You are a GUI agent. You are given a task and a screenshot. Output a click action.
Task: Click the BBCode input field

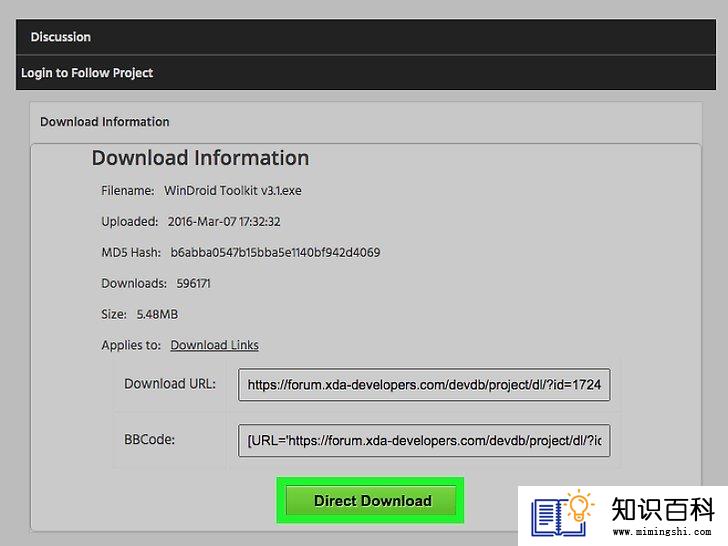click(x=424, y=440)
